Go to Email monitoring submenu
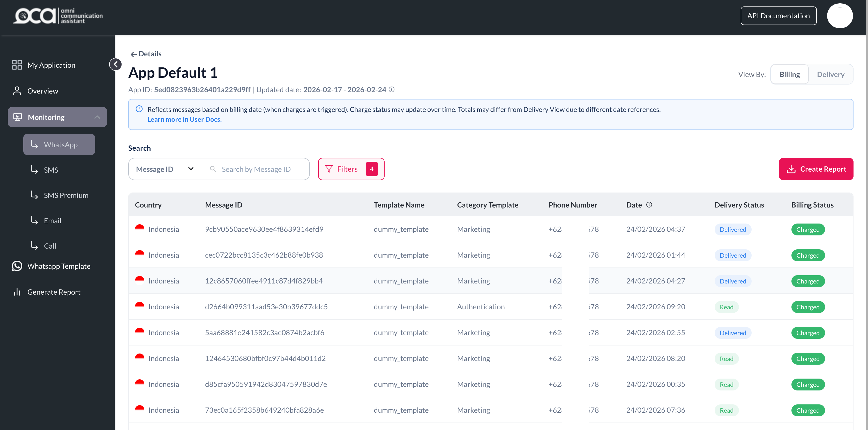The image size is (868, 430). tap(53, 221)
